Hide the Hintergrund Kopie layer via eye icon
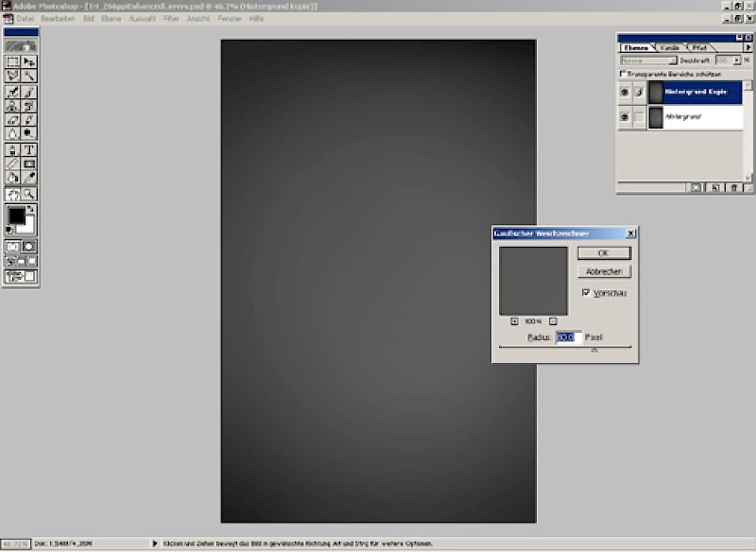Image resolution: width=756 pixels, height=552 pixels. pyautogui.click(x=625, y=92)
